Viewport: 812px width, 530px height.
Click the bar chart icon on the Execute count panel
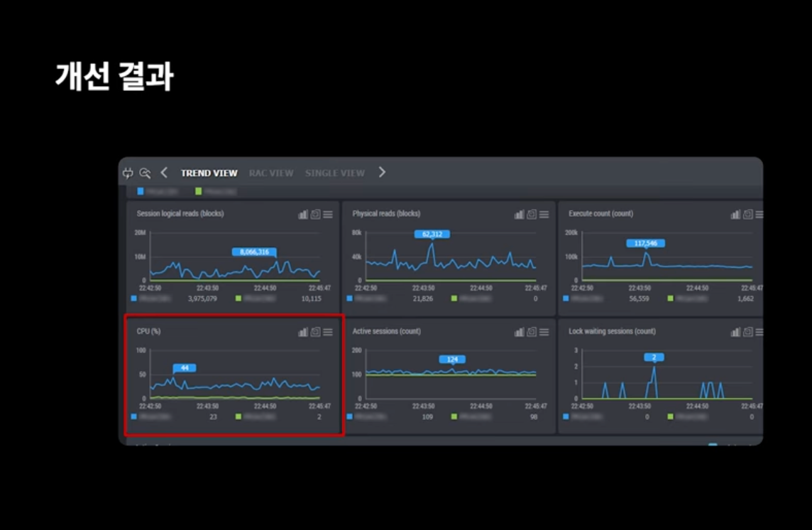point(735,214)
